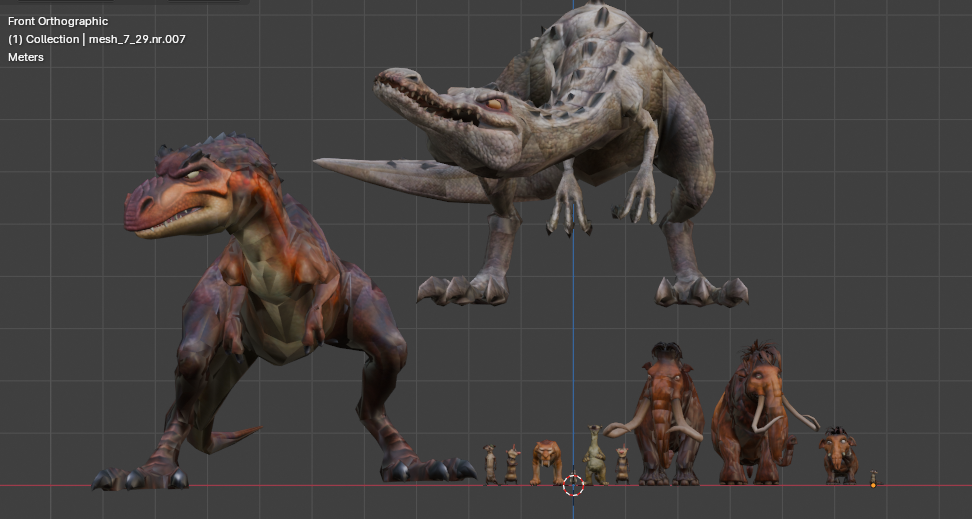This screenshot has width=972, height=519.
Task: Click the 'Meters' unit label
Action: coord(25,57)
